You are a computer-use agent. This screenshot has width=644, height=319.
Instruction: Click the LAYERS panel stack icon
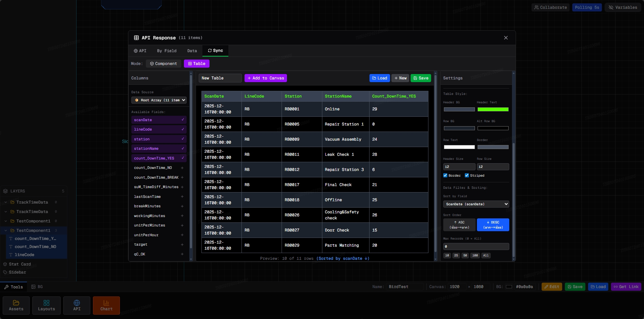(5, 191)
